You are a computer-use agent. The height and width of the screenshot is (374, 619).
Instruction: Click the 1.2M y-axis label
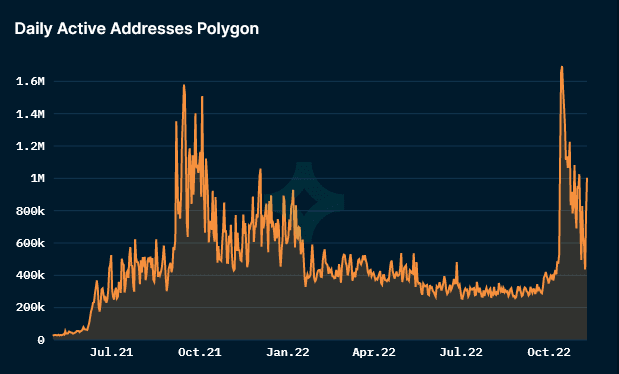coord(30,147)
